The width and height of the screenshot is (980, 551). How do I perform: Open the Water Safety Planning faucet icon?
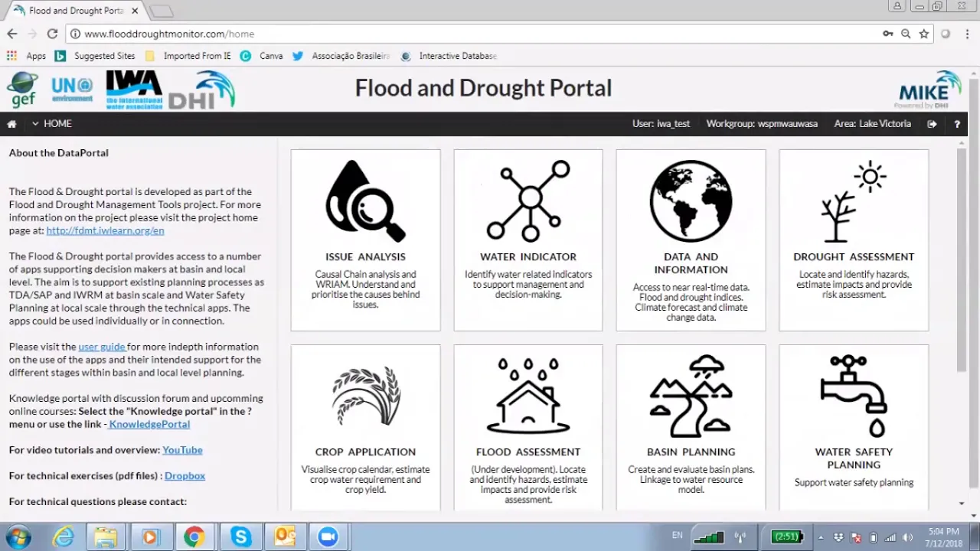coord(854,396)
